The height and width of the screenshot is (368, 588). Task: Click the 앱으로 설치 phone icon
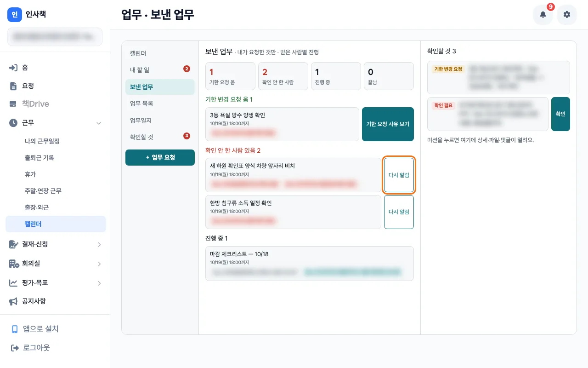click(x=15, y=329)
